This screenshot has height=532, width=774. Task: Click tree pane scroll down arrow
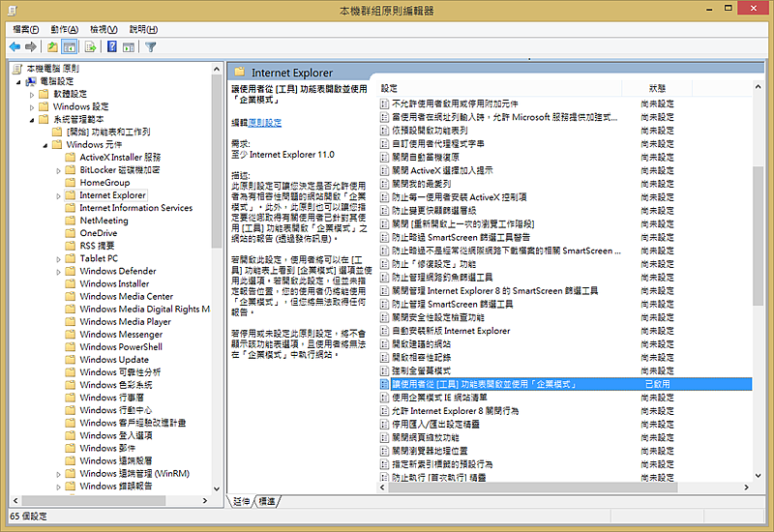217,488
